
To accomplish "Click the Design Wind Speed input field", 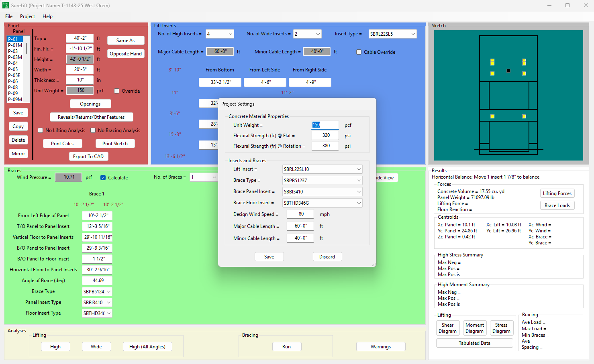I will pos(301,214).
